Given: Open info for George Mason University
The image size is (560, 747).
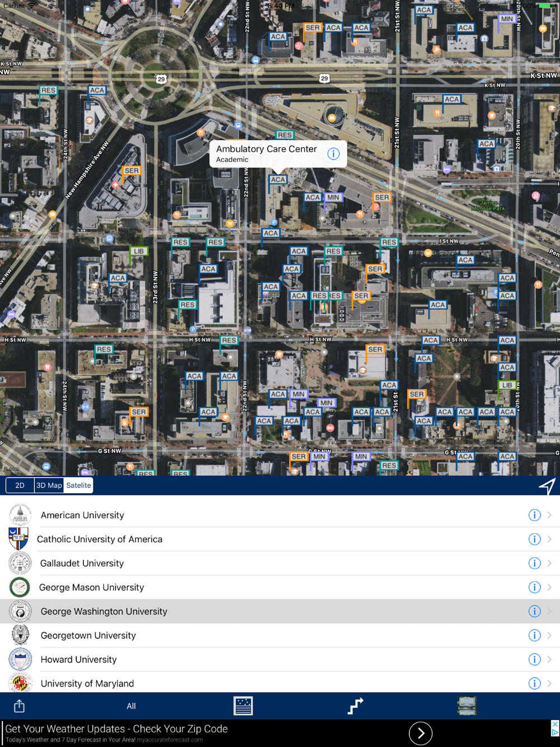Looking at the screenshot, I should pos(535,587).
